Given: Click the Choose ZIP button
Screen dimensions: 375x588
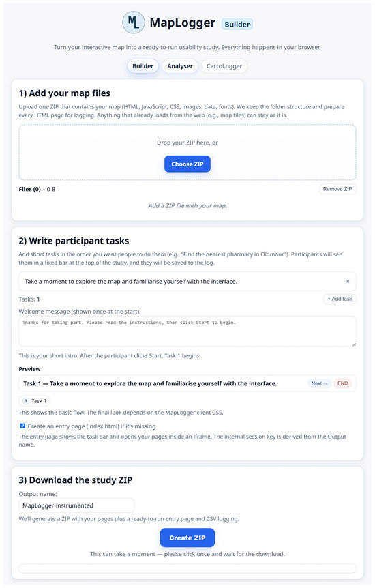Looking at the screenshot, I should tap(187, 164).
